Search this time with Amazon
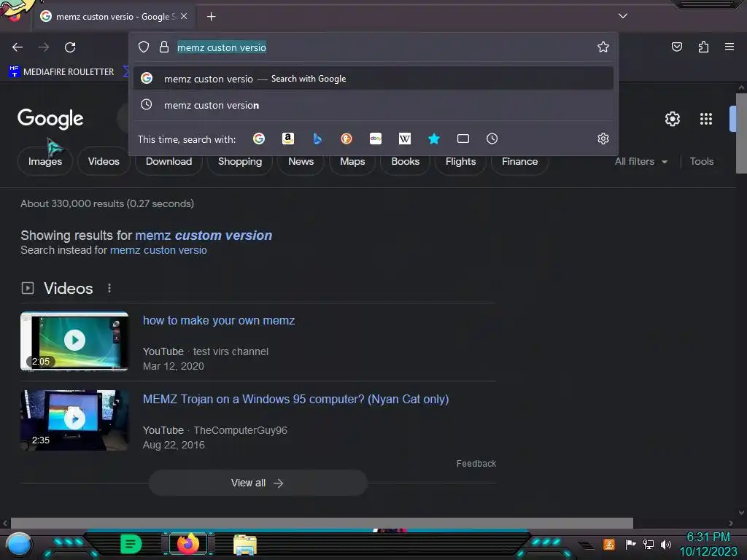This screenshot has width=747, height=560. [x=287, y=139]
